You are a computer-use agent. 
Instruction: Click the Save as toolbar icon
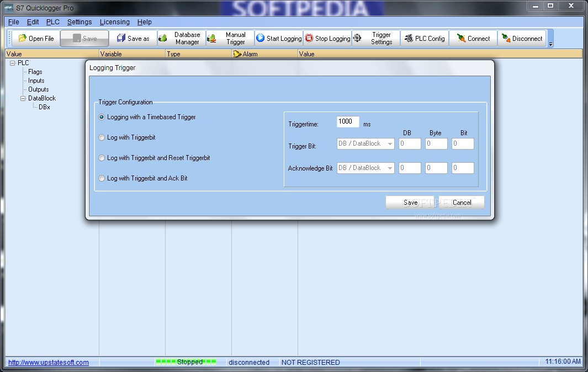[x=121, y=38]
